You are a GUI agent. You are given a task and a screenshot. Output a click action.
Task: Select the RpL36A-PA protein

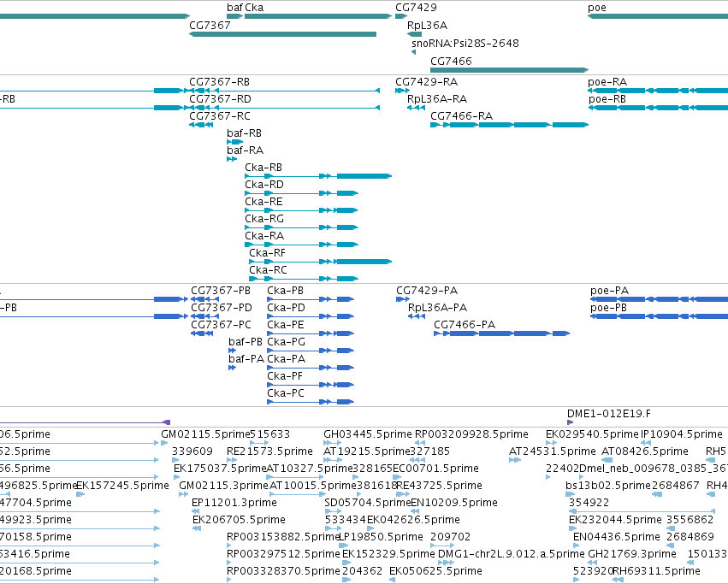tap(417, 316)
